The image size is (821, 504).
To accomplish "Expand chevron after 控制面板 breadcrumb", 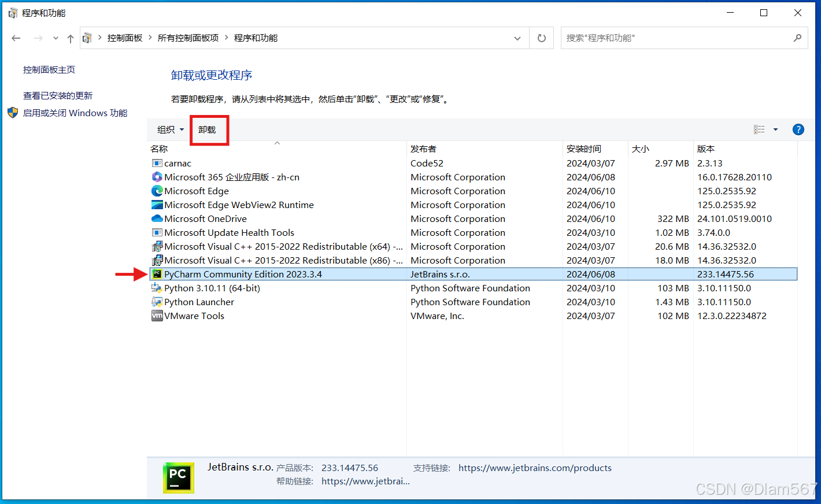I will click(x=150, y=38).
